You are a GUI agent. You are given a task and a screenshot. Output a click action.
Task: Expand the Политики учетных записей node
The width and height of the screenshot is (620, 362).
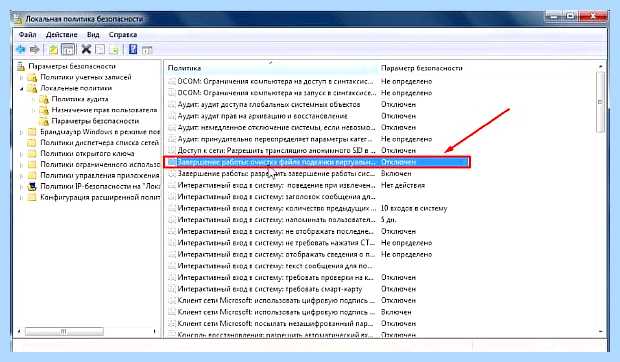click(x=21, y=77)
